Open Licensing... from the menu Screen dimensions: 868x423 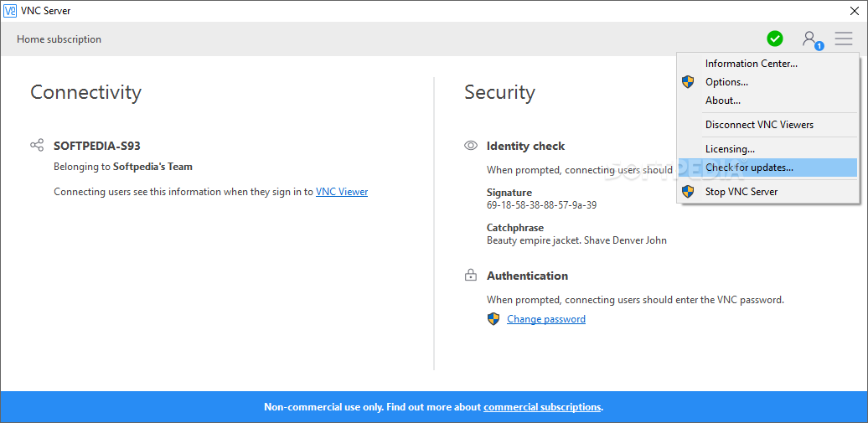(x=767, y=149)
